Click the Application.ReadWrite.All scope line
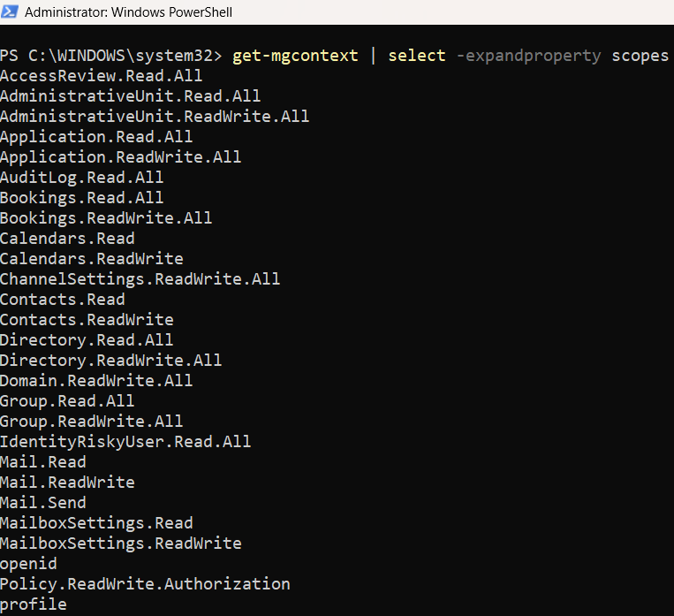This screenshot has width=674, height=616. (x=120, y=157)
